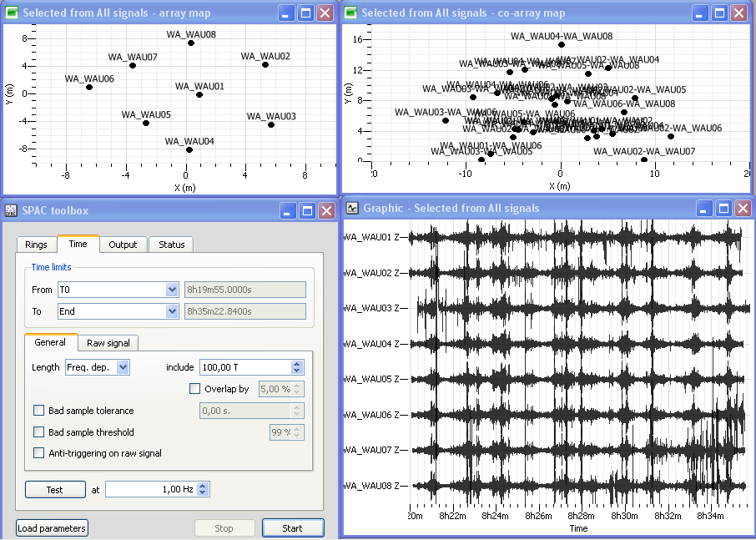The image size is (756, 540).
Task: Enable Anti-triggering on raw signal
Action: [38, 453]
